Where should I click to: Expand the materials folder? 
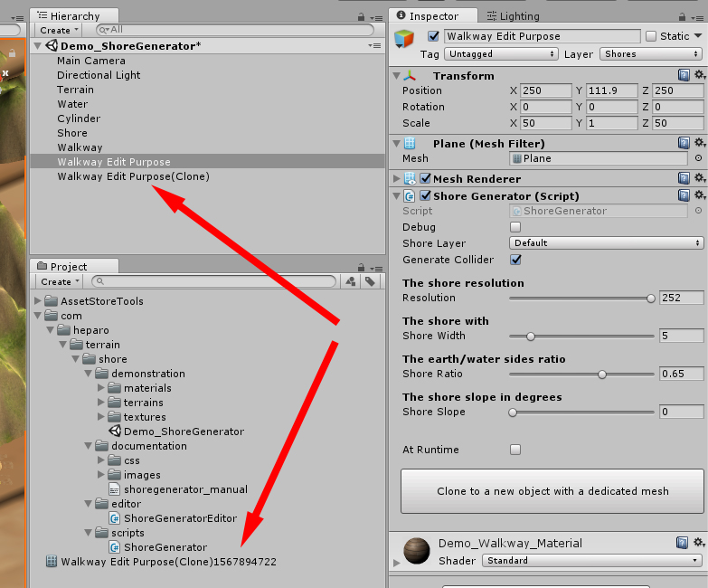click(101, 388)
